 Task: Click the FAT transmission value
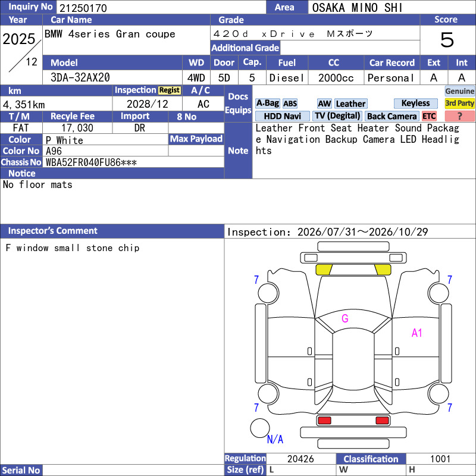point(21,128)
